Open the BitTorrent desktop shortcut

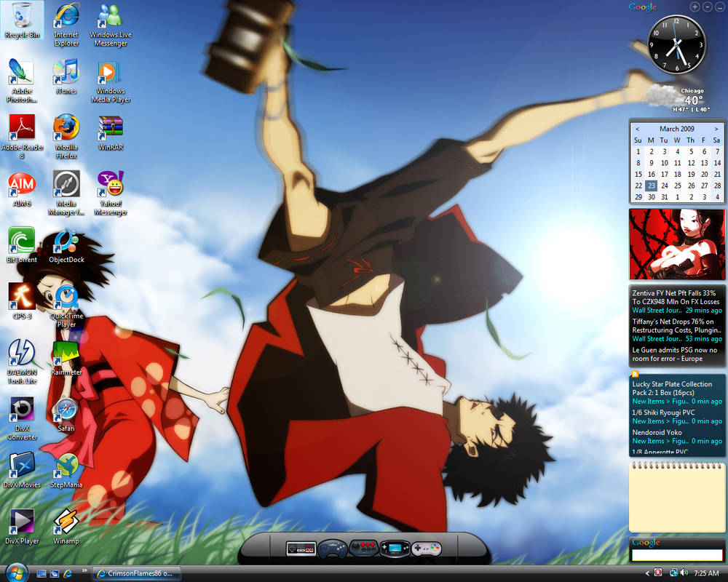[21, 245]
